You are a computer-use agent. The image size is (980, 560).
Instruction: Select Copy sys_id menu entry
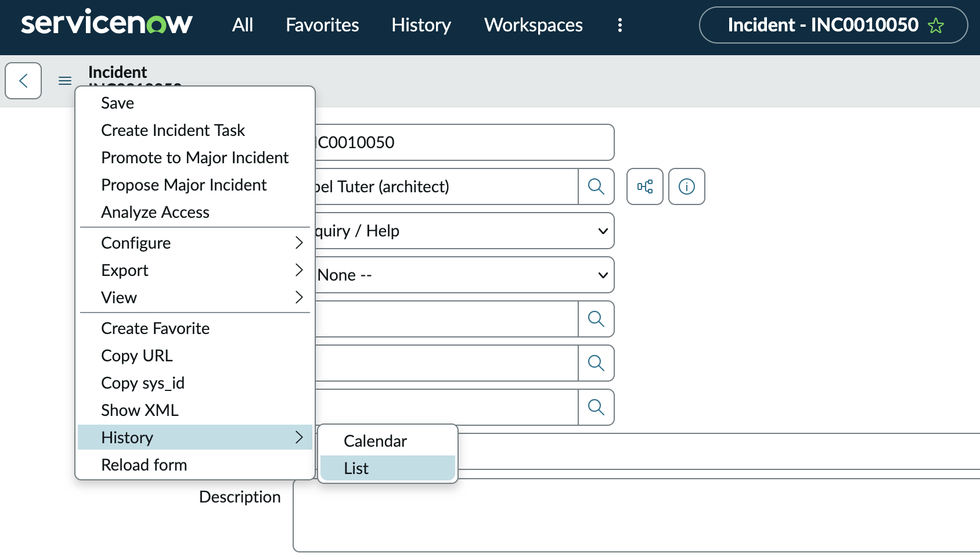pyautogui.click(x=143, y=383)
